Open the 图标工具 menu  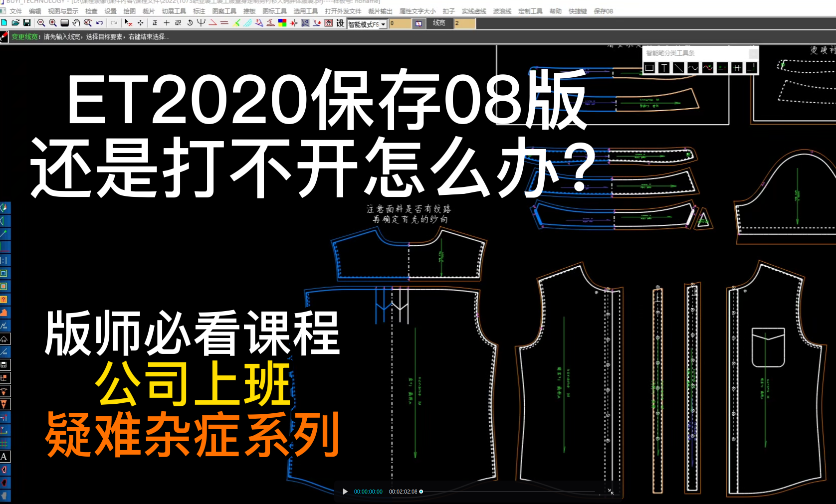275,11
